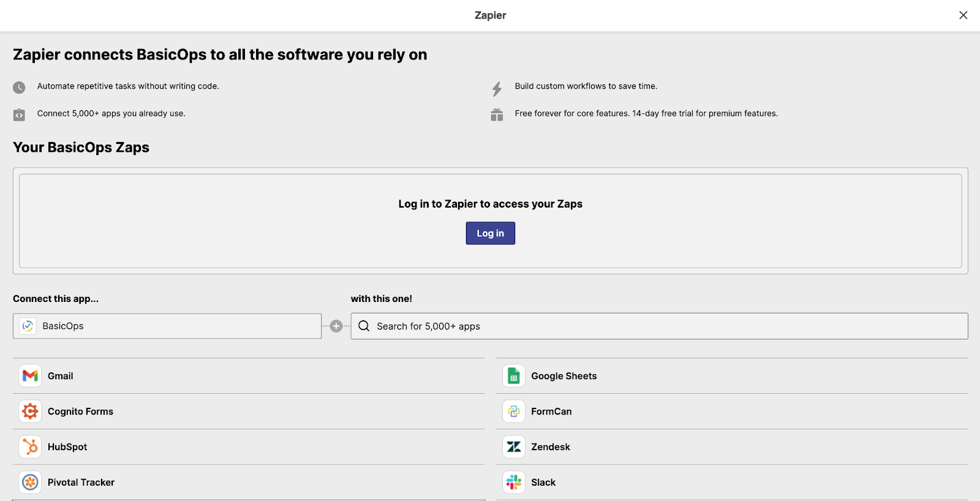The height and width of the screenshot is (501, 980).
Task: Click the with this one! label
Action: 381,299
